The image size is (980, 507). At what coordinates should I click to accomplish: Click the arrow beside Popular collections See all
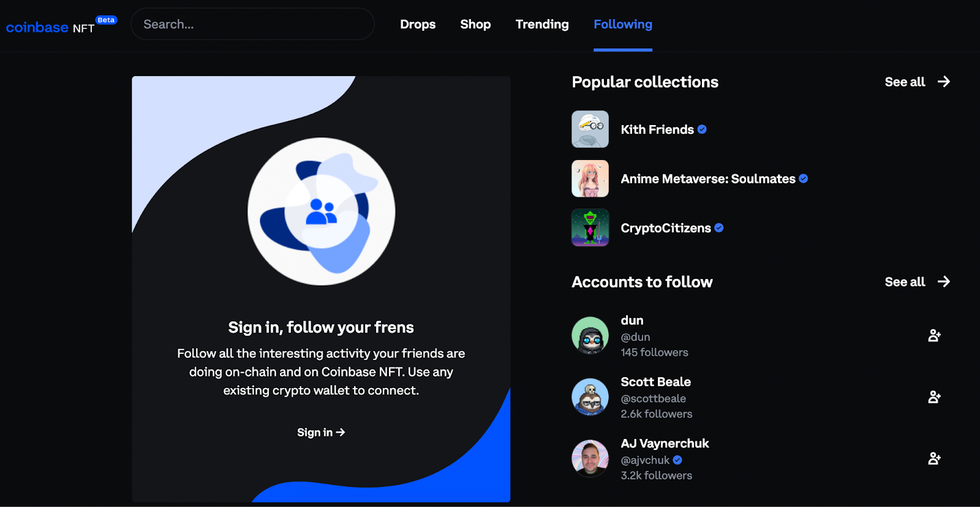[944, 82]
